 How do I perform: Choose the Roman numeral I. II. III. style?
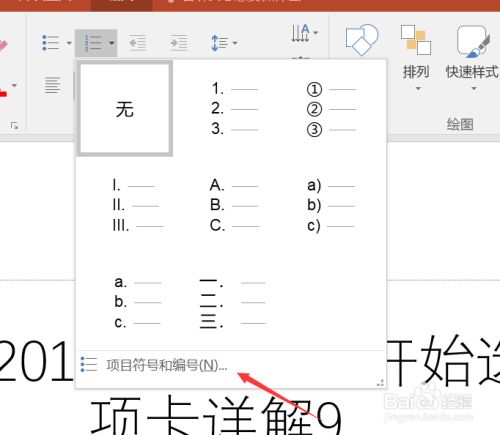click(137, 206)
